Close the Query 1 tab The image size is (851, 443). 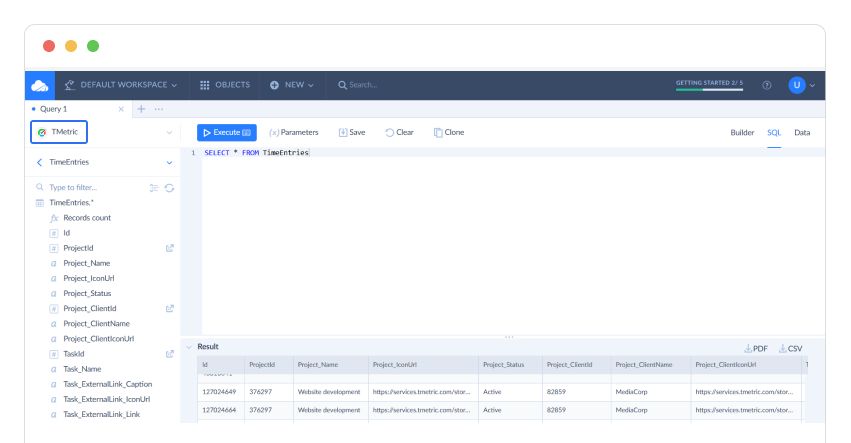(x=121, y=109)
